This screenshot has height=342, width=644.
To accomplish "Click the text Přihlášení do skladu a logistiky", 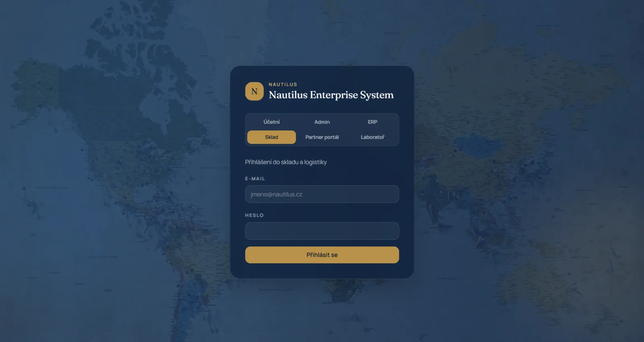I will coord(286,162).
